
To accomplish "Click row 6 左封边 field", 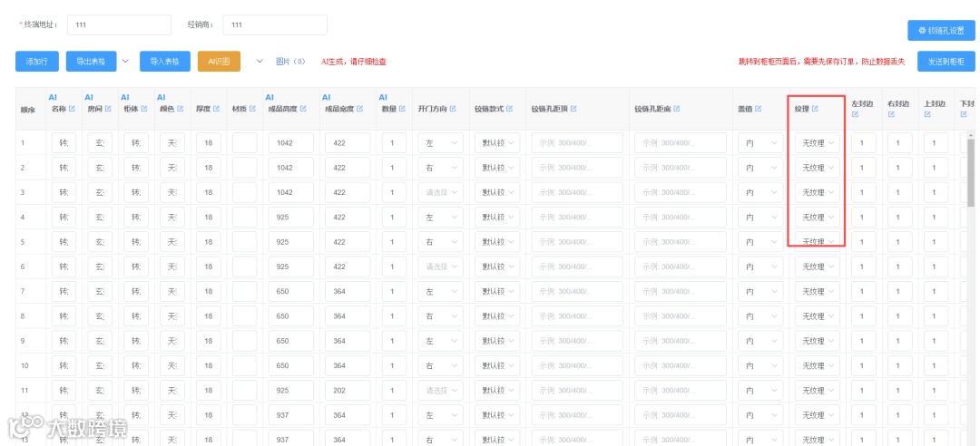I will click(x=863, y=267).
